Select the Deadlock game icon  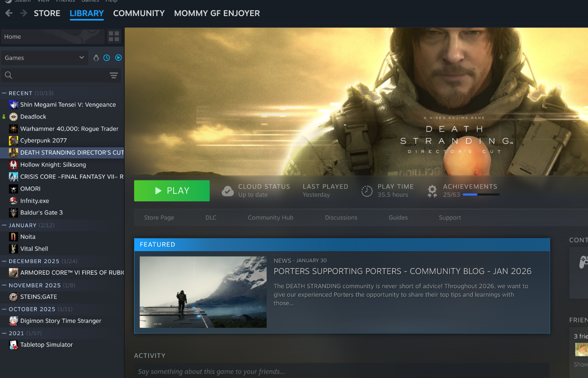14,117
